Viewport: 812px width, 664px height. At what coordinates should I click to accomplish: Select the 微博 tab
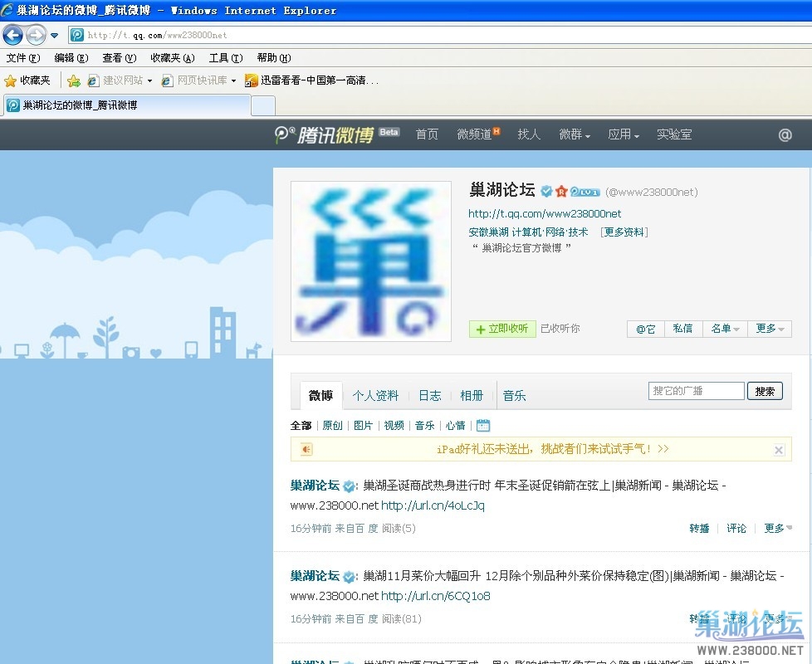pos(321,396)
